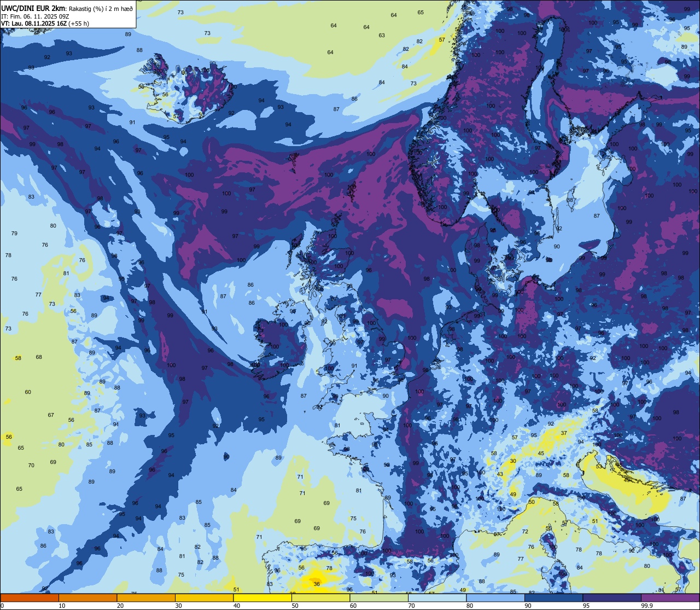Click the map value 45 in yellow area
This screenshot has width=700, height=610.
click(541, 453)
